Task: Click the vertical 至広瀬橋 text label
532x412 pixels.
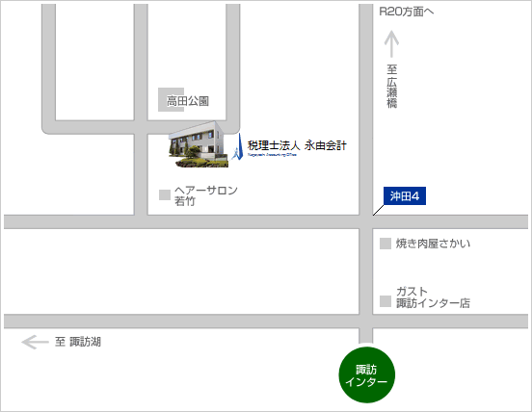Action: pos(392,86)
